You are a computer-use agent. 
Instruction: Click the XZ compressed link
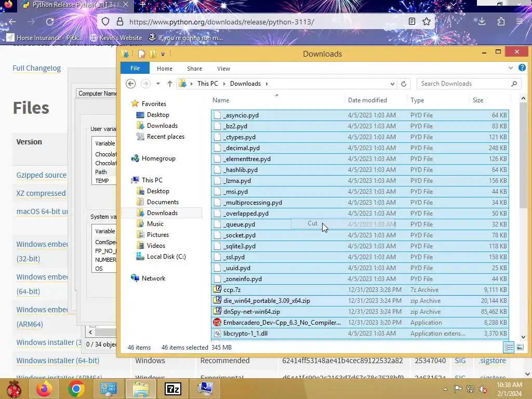pos(41,193)
